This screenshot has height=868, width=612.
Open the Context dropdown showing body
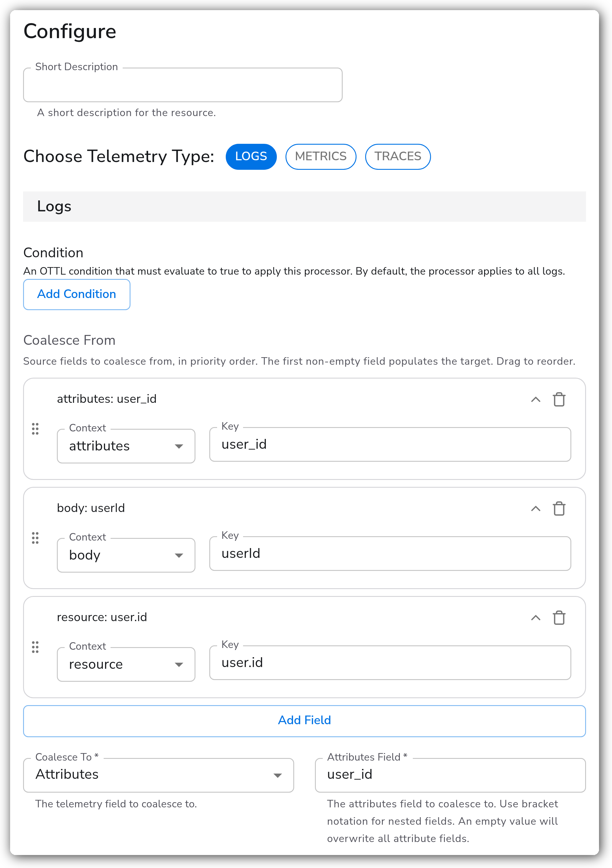pyautogui.click(x=126, y=555)
